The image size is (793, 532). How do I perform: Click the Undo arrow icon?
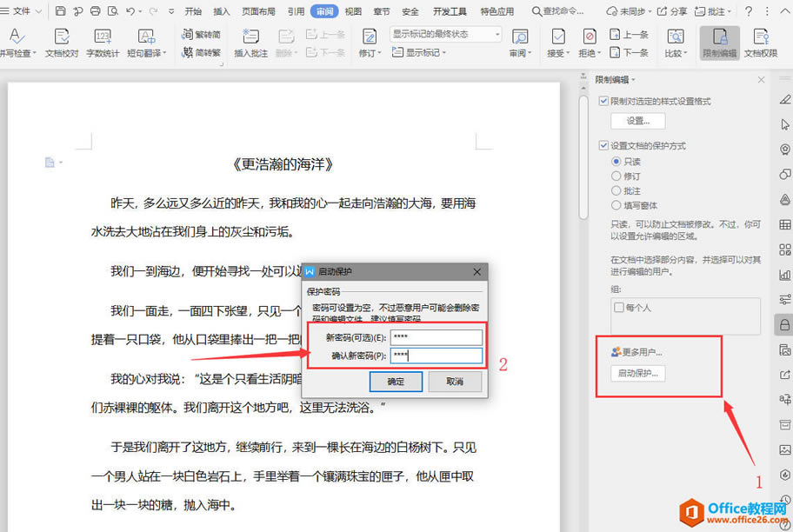130,10
